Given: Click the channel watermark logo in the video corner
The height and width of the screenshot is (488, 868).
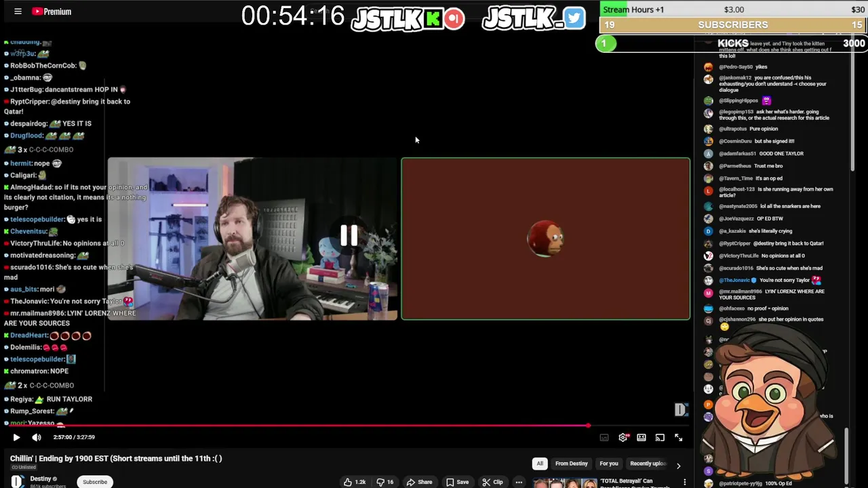Looking at the screenshot, I should coord(682,409).
